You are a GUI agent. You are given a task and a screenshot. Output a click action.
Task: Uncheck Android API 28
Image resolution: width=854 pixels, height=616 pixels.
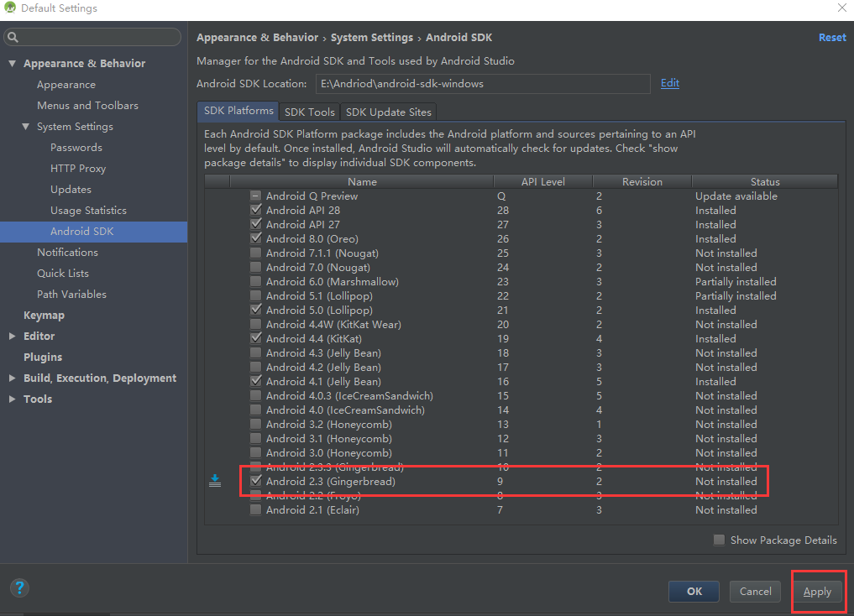click(255, 210)
